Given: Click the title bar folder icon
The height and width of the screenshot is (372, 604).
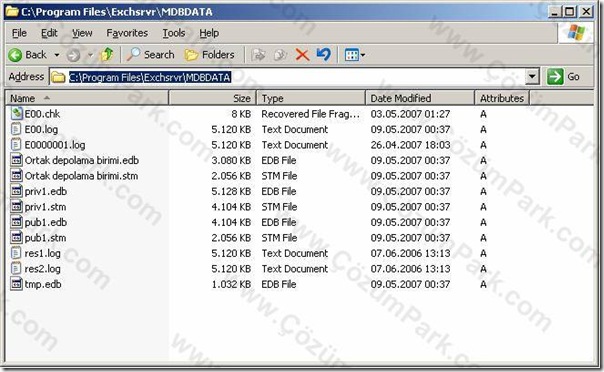Looking at the screenshot, I should point(12,12).
